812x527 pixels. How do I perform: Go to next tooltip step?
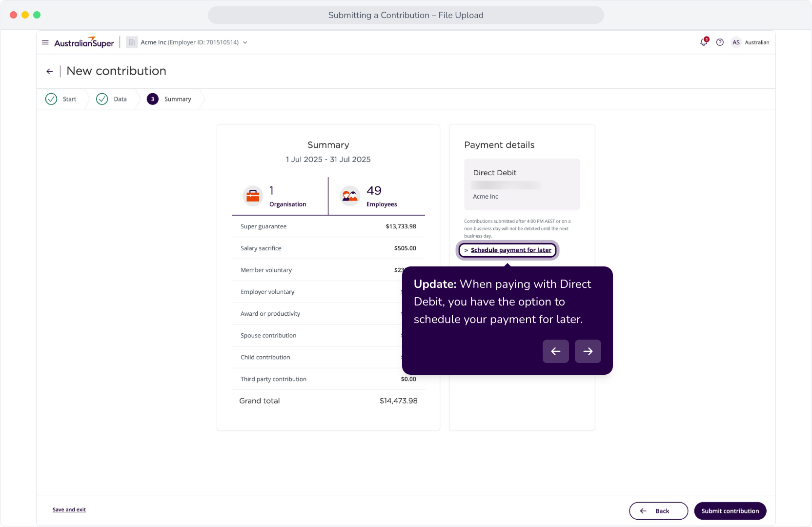tap(588, 351)
